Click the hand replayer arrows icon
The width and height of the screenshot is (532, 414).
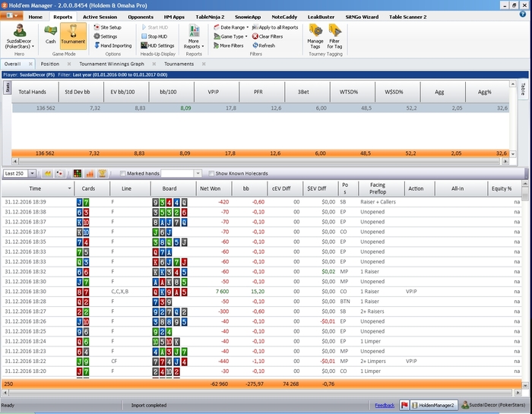48,173
